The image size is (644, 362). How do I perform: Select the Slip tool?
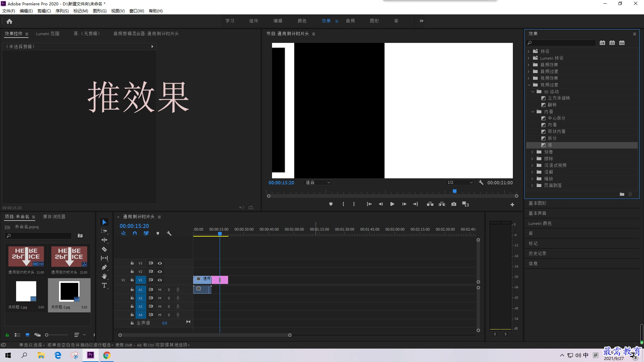104,258
